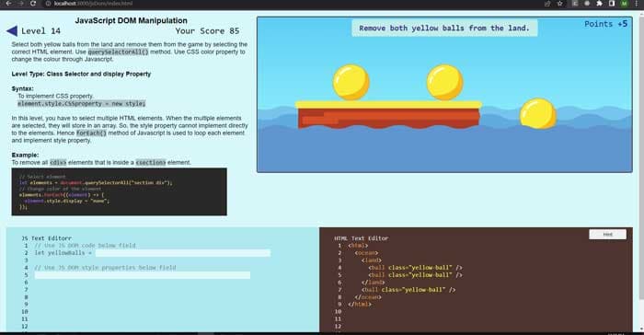Click the "Points +5" indicator
644x335 pixels.
(605, 24)
